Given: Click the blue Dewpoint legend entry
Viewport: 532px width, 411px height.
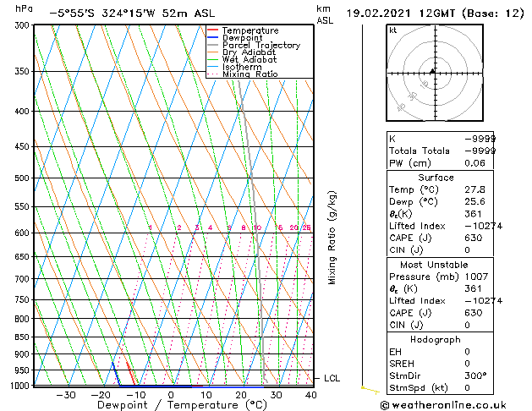Looking at the screenshot, I should point(242,38).
